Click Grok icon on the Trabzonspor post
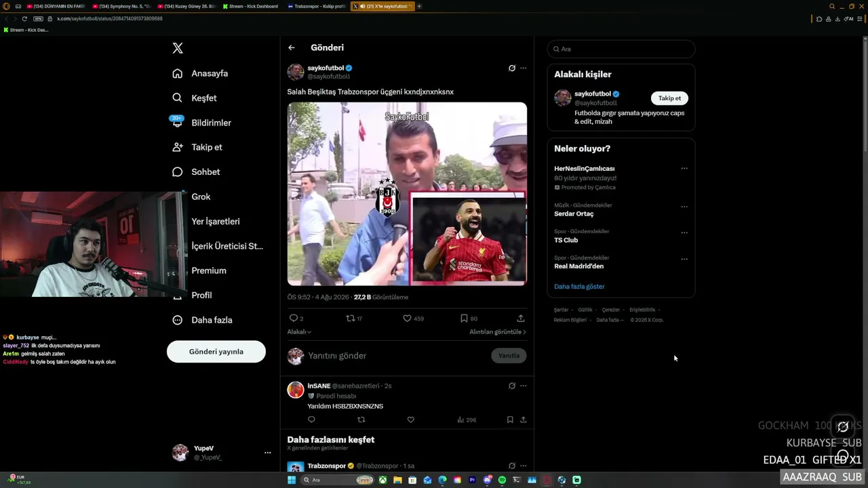The height and width of the screenshot is (488, 868). [512, 466]
